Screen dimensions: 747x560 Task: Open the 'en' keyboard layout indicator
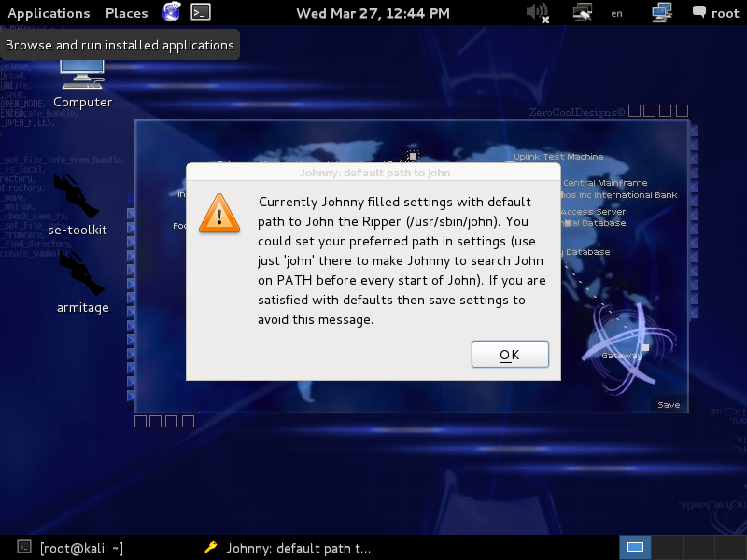616,14
